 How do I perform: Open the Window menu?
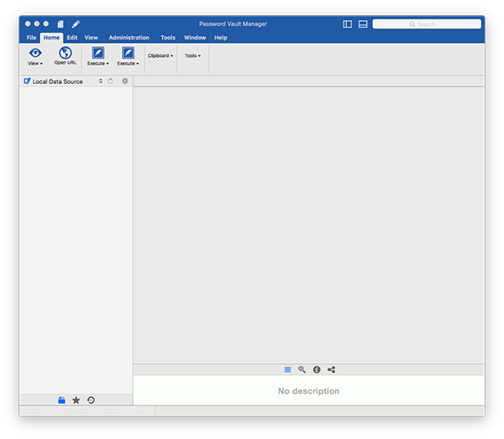point(195,38)
